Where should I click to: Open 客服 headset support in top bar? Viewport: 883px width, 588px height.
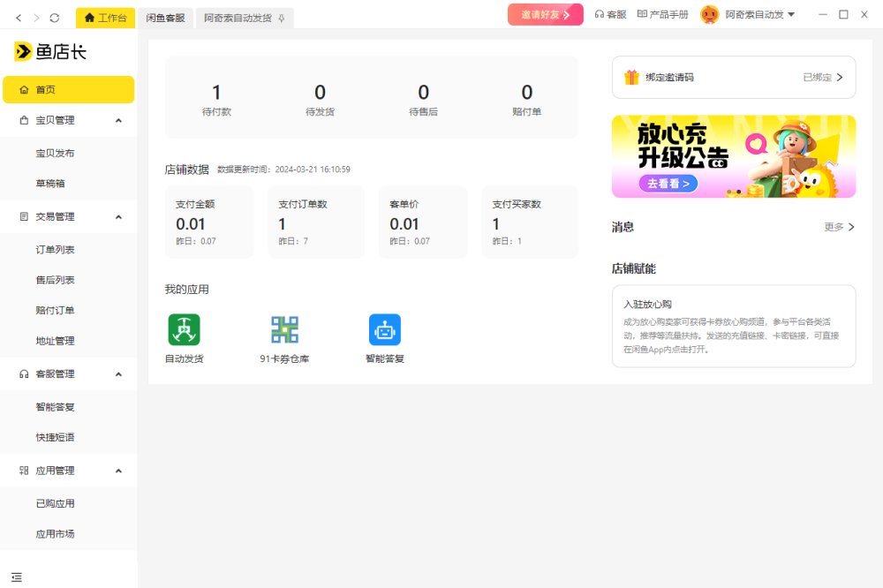point(610,15)
